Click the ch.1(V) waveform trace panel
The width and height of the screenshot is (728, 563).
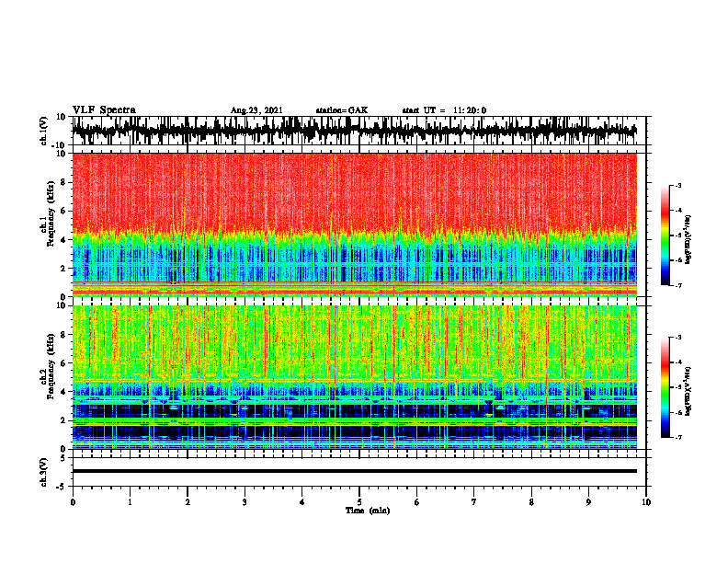coord(354,131)
